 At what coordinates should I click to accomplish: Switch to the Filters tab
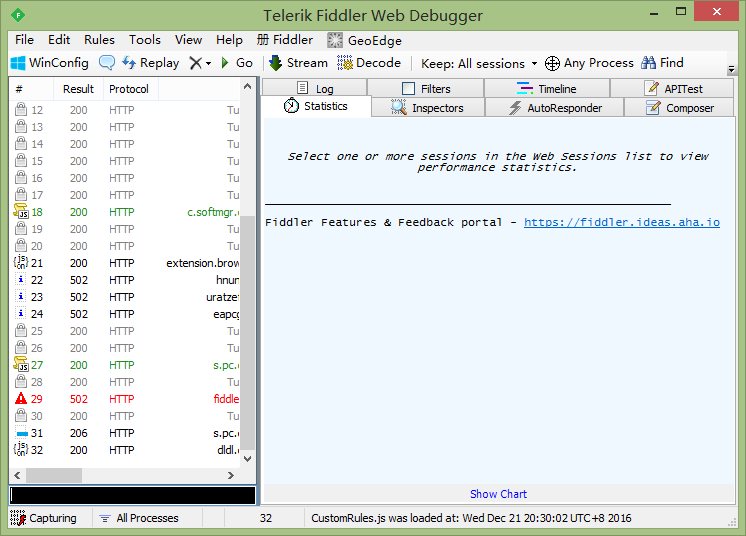coord(425,88)
